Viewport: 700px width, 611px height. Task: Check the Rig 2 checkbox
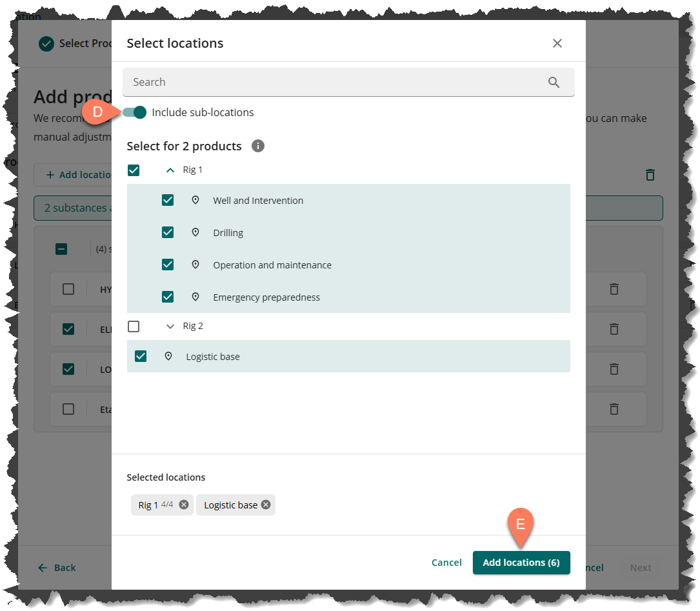coord(134,326)
